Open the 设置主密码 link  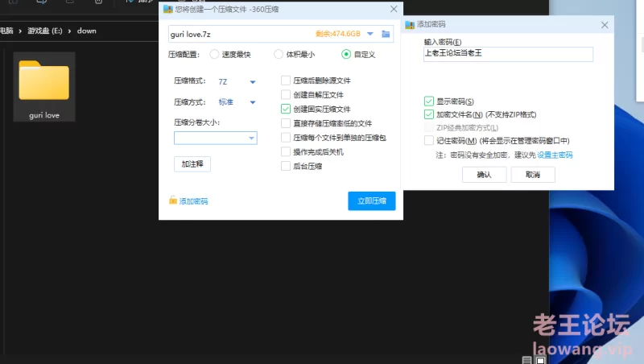(555, 155)
